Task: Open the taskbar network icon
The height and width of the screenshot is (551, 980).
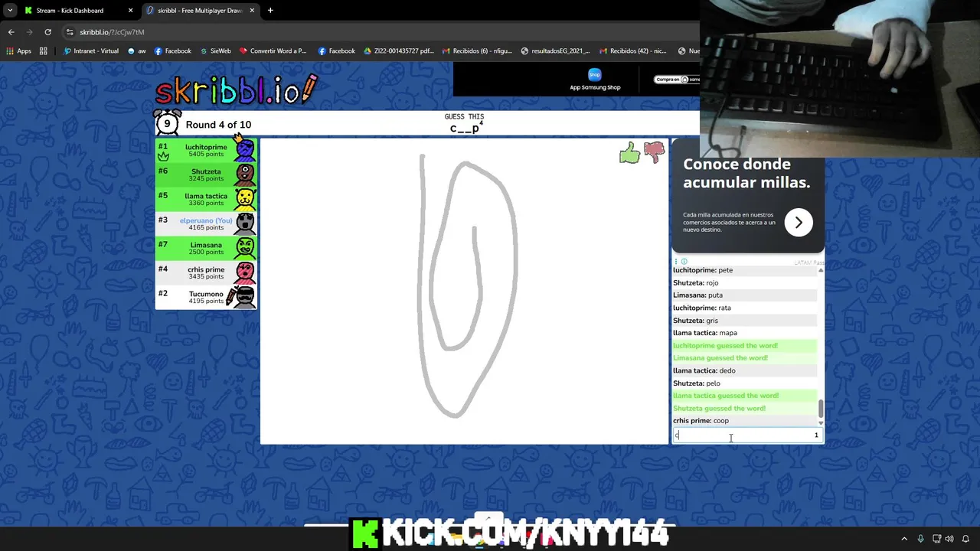Action: point(937,539)
